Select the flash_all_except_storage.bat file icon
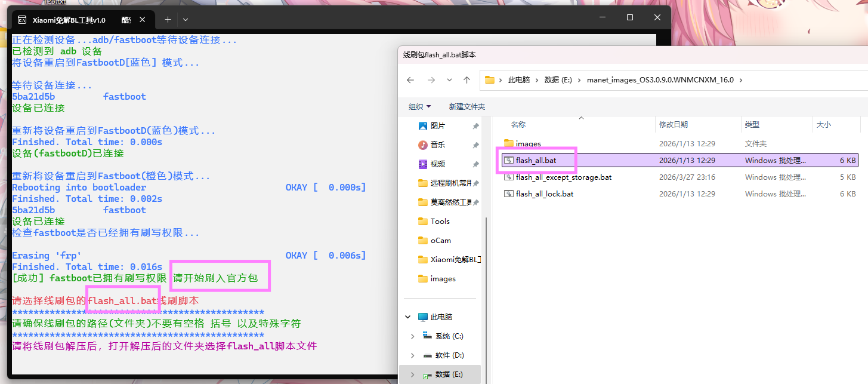868x384 pixels. 509,177
